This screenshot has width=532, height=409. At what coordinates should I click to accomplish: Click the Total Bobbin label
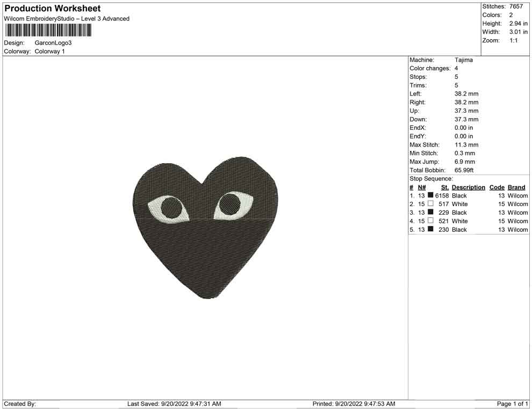[x=428, y=170]
